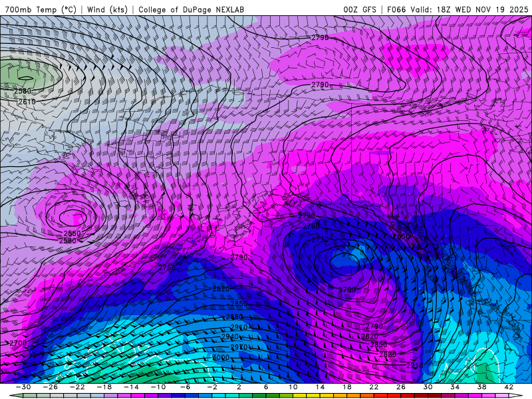Click the 26 colorbar tick label
The image size is (532, 399).
401,387
